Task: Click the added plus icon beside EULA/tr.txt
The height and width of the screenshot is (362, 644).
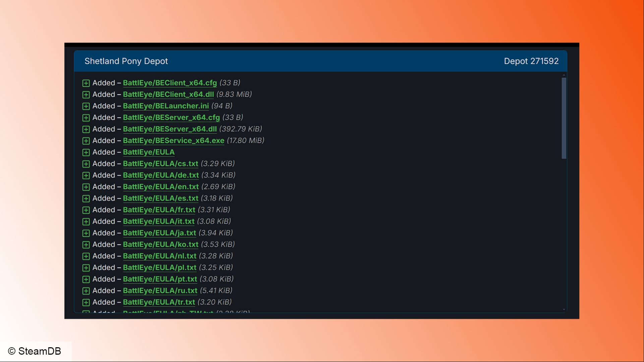Action: point(86,303)
